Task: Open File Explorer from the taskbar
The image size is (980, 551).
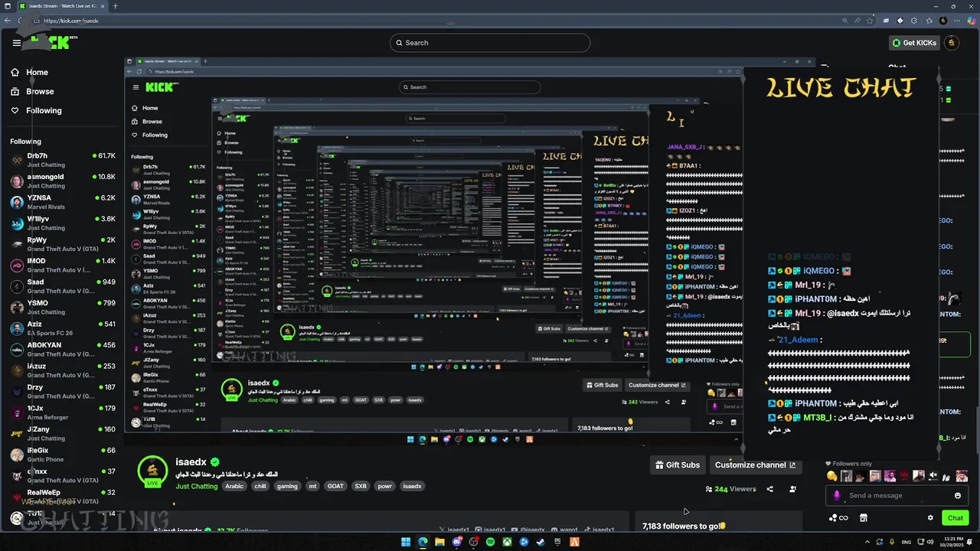Action: point(439,542)
